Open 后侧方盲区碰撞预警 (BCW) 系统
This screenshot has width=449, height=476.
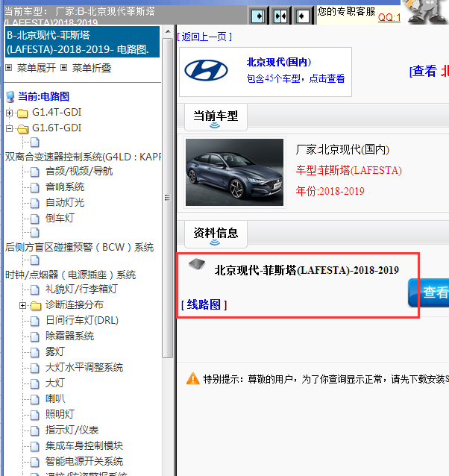[x=79, y=247]
